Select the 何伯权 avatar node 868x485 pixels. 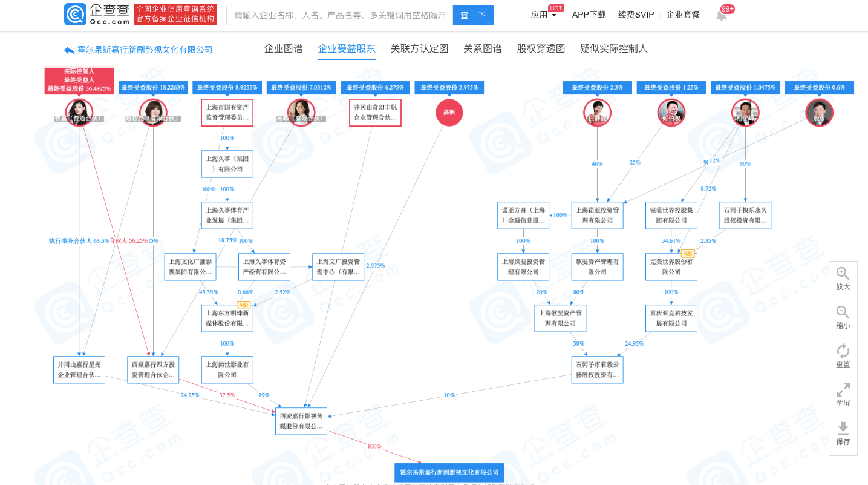[671, 113]
